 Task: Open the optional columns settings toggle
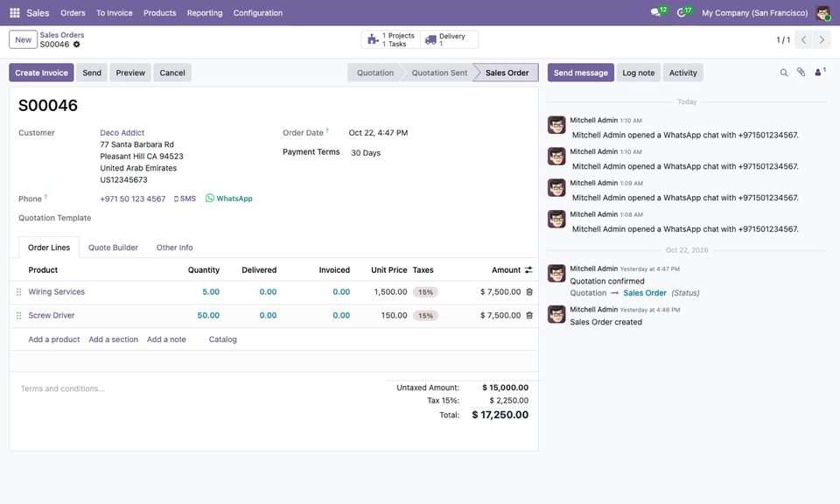point(528,270)
